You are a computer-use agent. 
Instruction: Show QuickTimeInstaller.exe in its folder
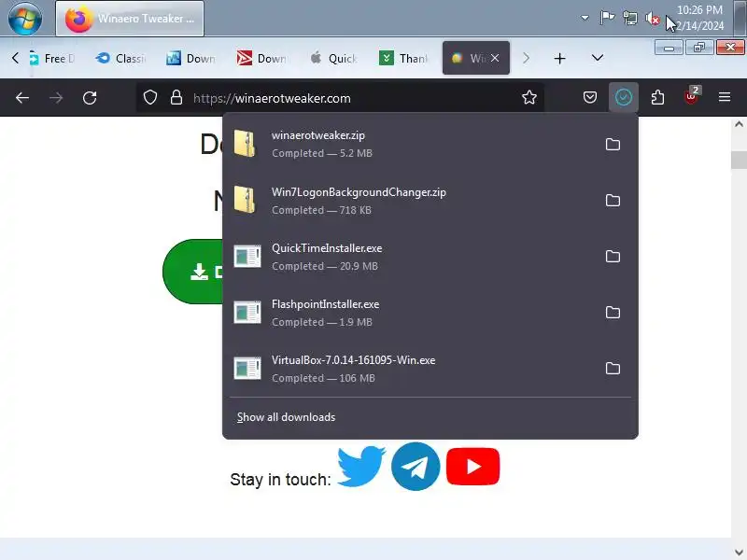(613, 257)
